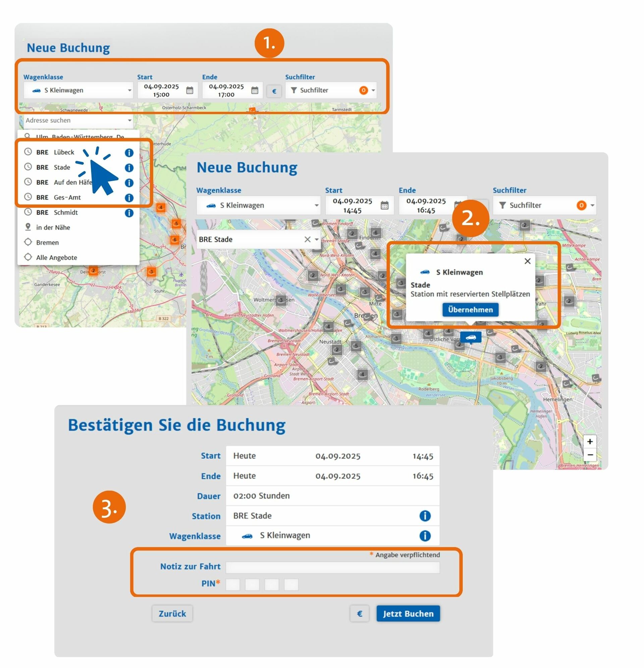Show info for the BRE Lübeck station
644x668 pixels.
[129, 153]
